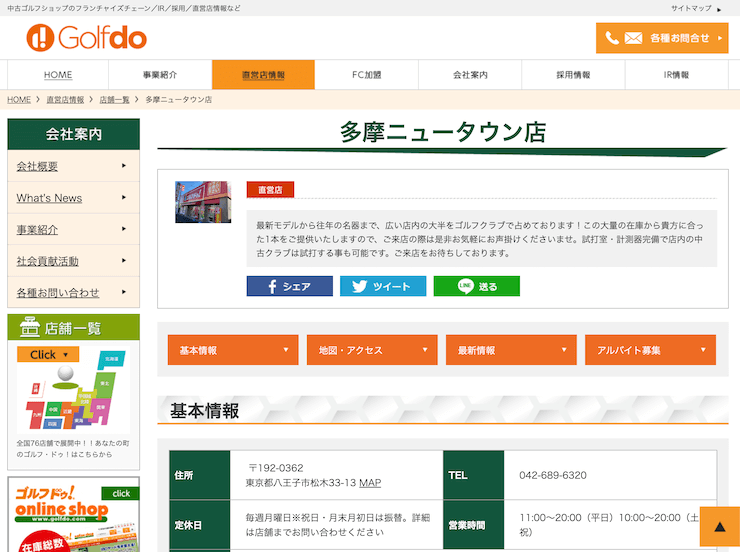Open the FC加盟 navigation tab
740x552 pixels.
tap(367, 75)
